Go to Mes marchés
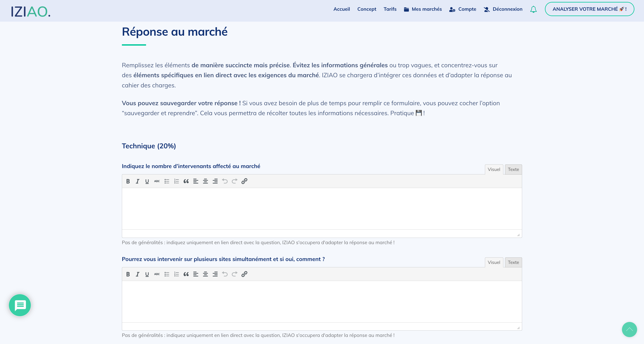 coord(423,9)
